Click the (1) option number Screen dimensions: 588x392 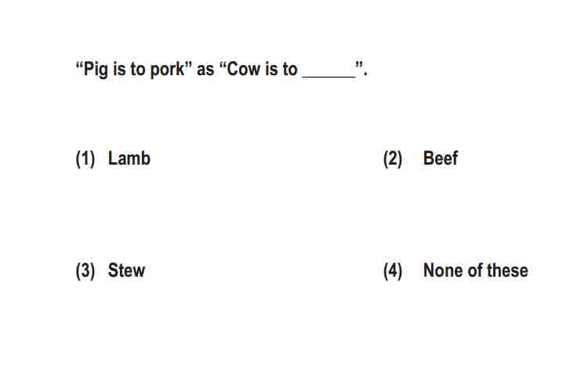85,158
